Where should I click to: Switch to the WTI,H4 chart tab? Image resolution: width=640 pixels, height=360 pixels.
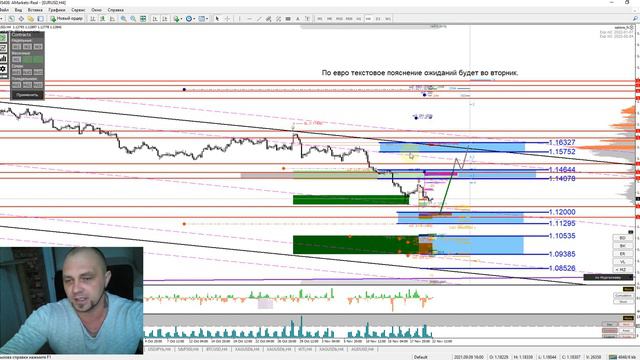click(305, 349)
